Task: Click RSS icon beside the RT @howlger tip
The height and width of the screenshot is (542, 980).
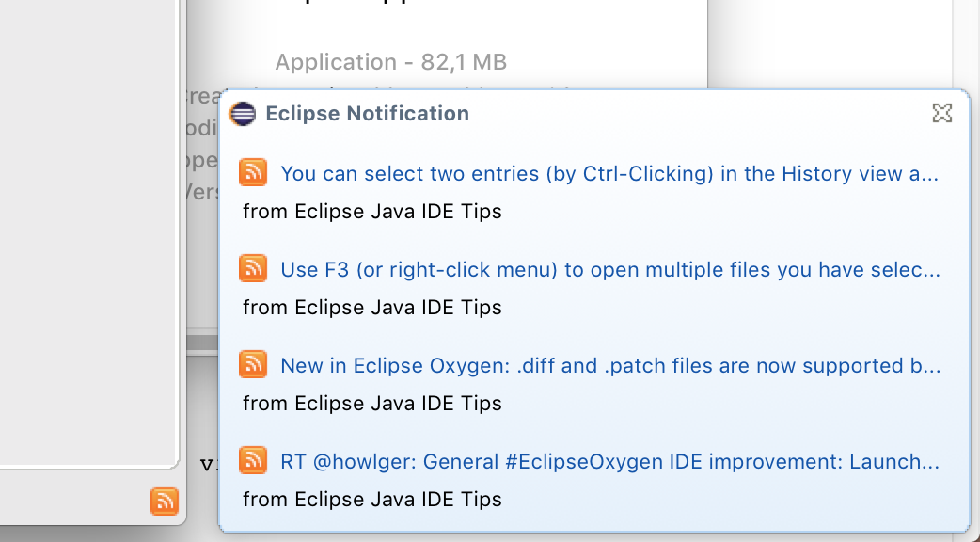Action: tap(254, 460)
